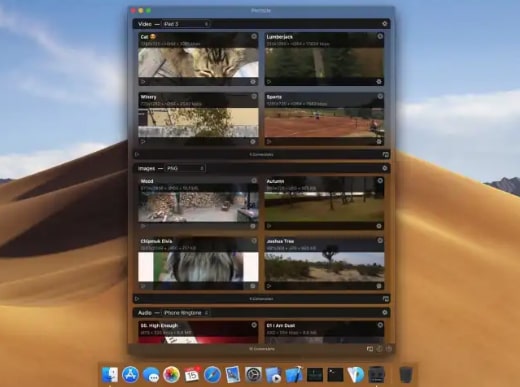Remove the I Am Dust audio item
The height and width of the screenshot is (387, 520).
point(380,325)
